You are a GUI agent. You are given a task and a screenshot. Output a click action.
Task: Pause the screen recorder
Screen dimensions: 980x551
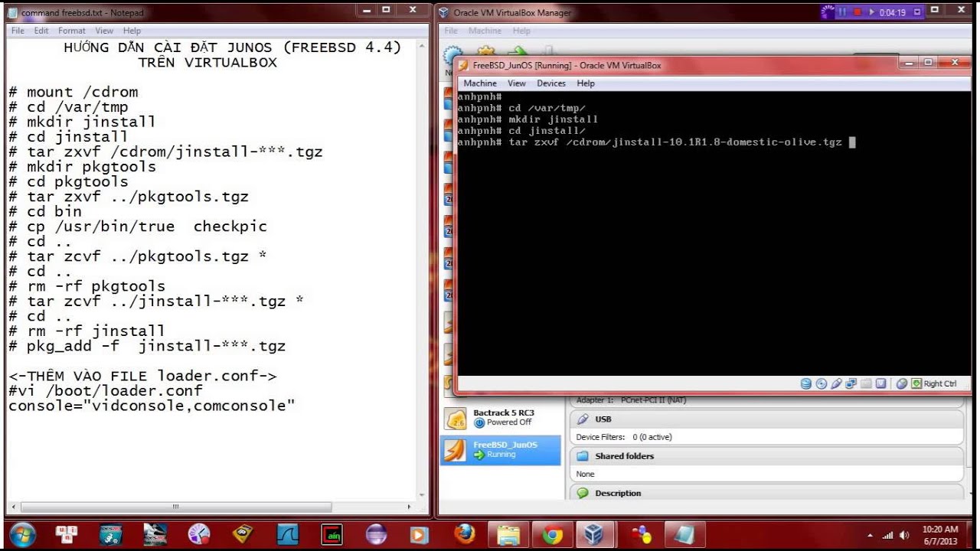pos(842,12)
